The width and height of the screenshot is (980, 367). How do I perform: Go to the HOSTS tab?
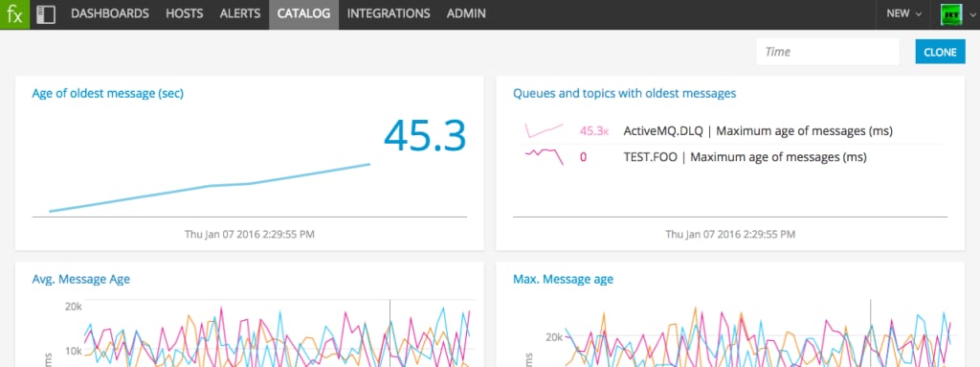tap(185, 13)
